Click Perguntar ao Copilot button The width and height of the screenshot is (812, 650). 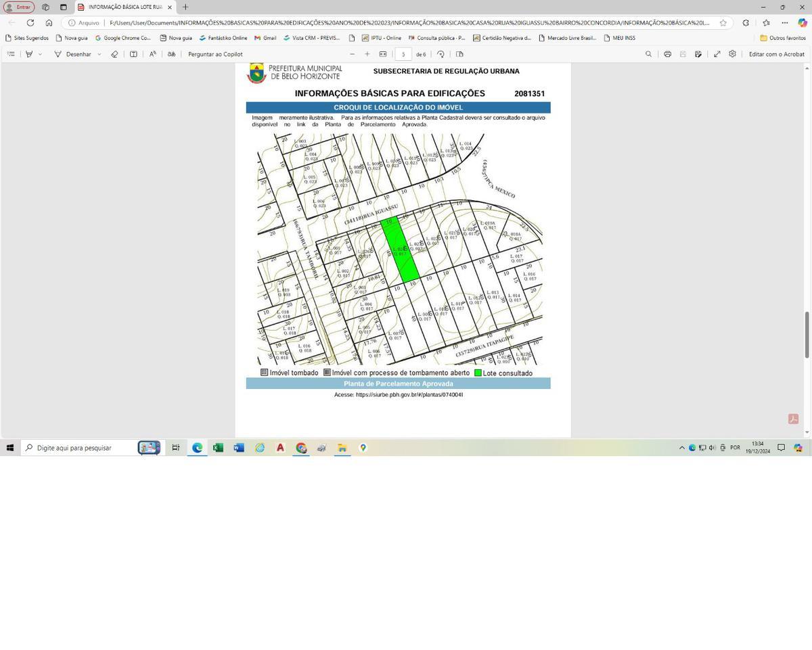pyautogui.click(x=215, y=54)
